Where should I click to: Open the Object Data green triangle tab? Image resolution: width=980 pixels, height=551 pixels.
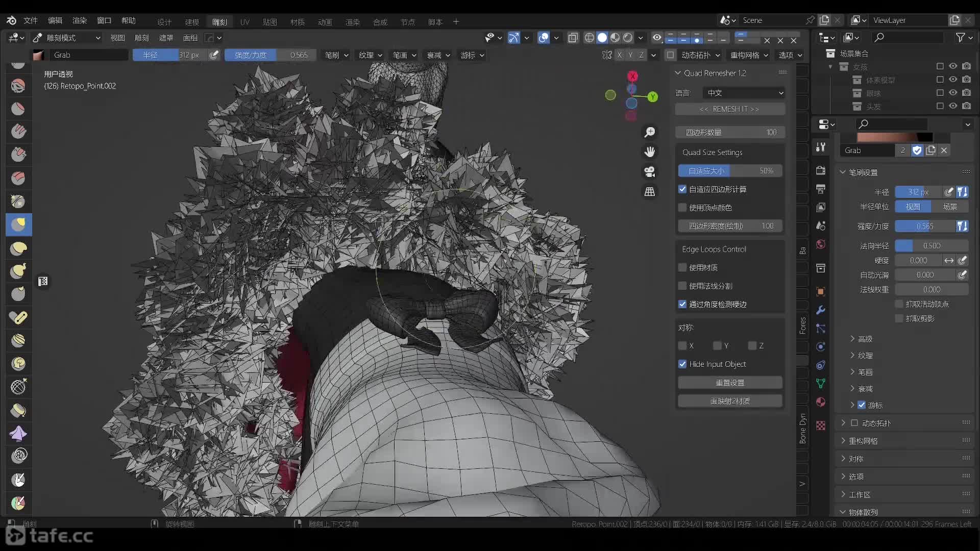[x=821, y=384]
